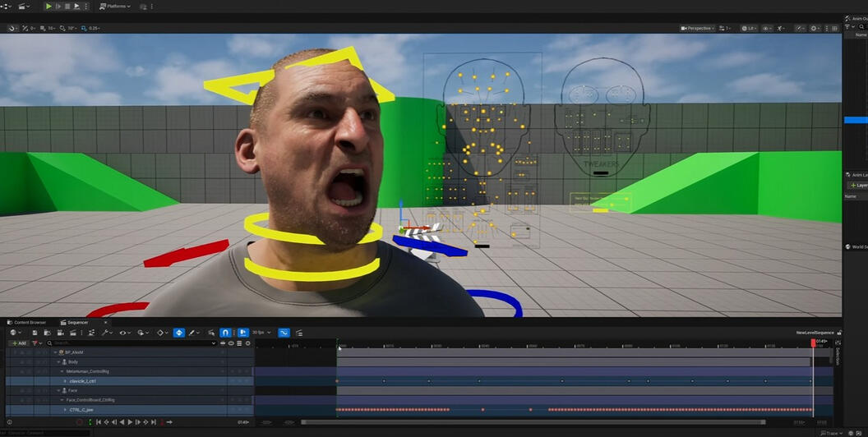The image size is (868, 437).
Task: Expand the clavicle_l_ctrl track
Action: click(x=65, y=381)
